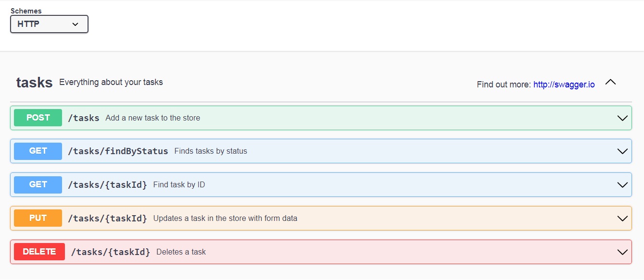Open the http://swagger.io link

(x=564, y=84)
